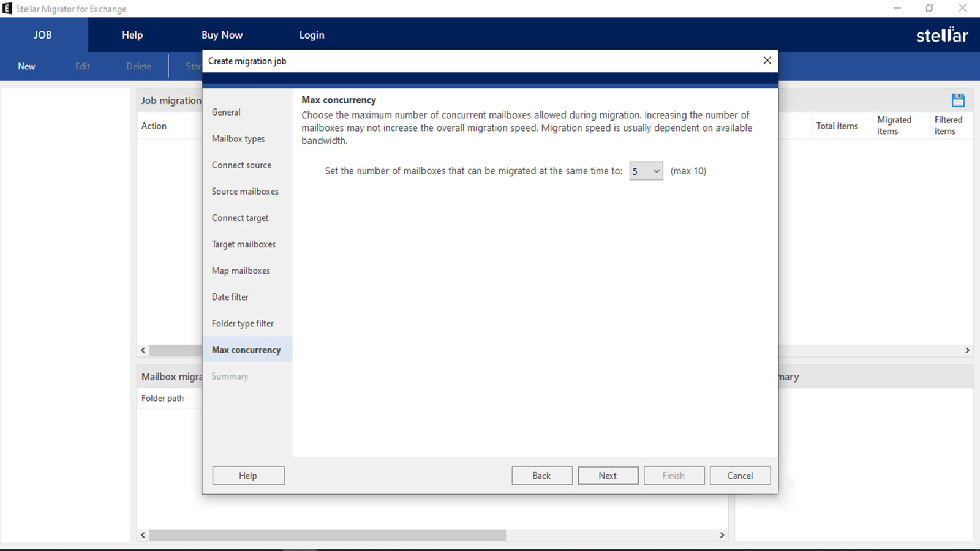Open the Help ribbon tab

[132, 35]
